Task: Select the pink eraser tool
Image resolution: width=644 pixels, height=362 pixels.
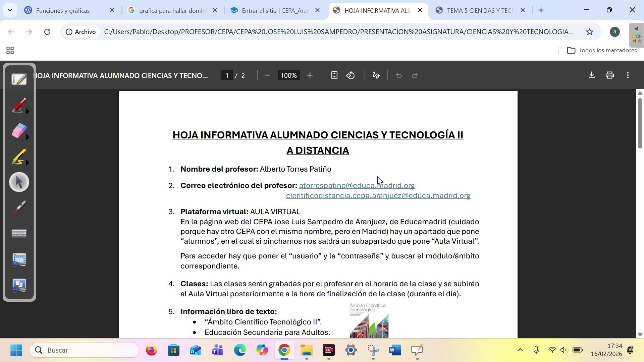Action: pyautogui.click(x=18, y=131)
